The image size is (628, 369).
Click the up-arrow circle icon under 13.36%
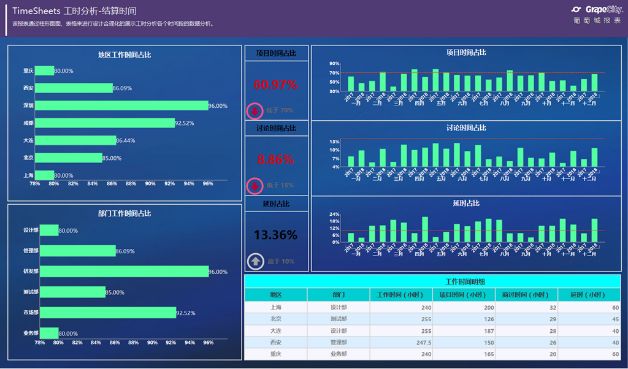pyautogui.click(x=255, y=262)
